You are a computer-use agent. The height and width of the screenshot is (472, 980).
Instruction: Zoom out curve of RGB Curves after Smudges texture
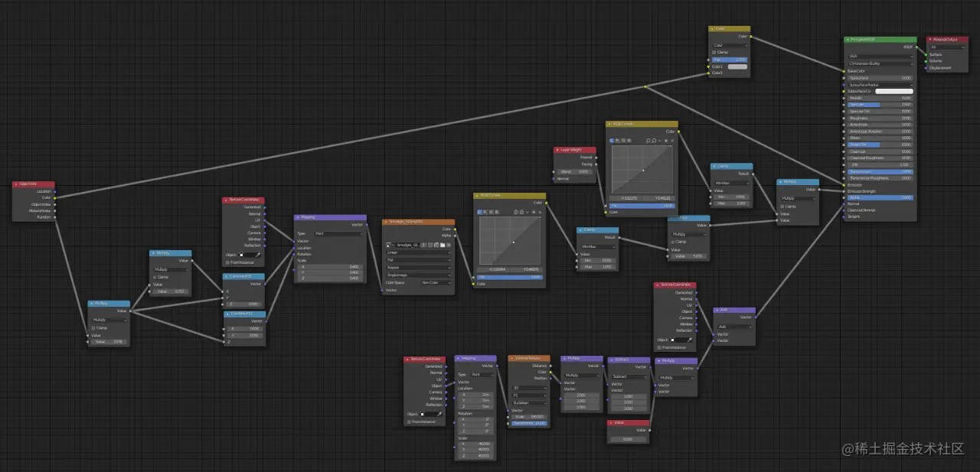point(521,212)
